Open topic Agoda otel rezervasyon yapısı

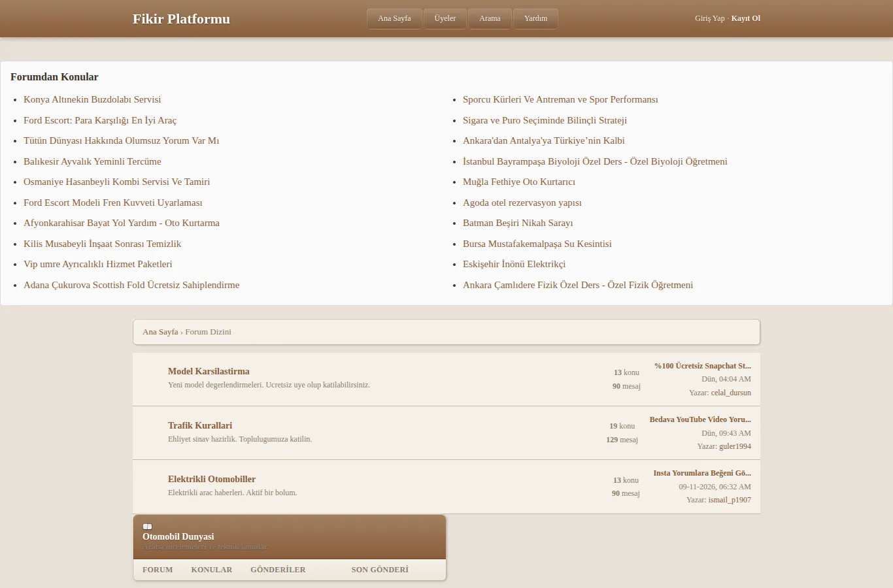point(522,203)
